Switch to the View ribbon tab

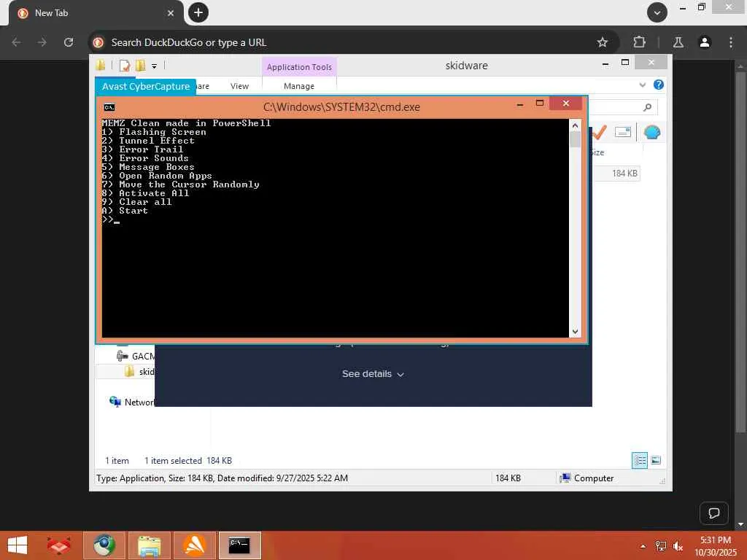point(239,86)
